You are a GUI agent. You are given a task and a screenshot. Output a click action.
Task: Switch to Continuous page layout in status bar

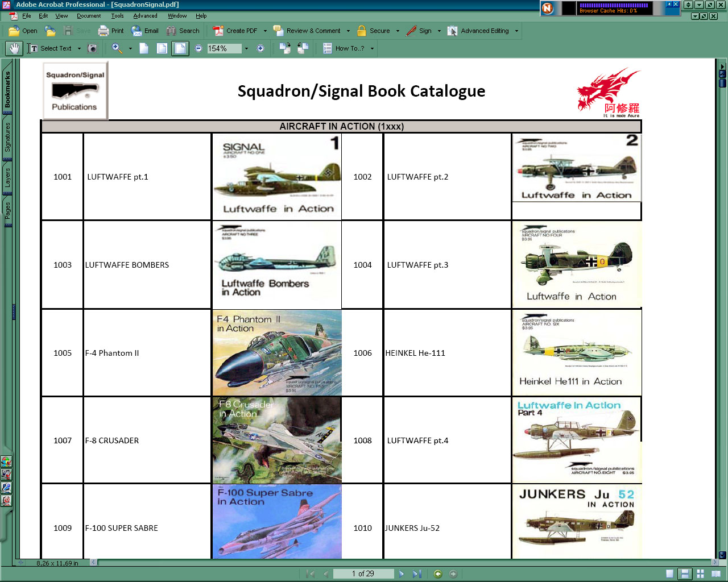685,574
